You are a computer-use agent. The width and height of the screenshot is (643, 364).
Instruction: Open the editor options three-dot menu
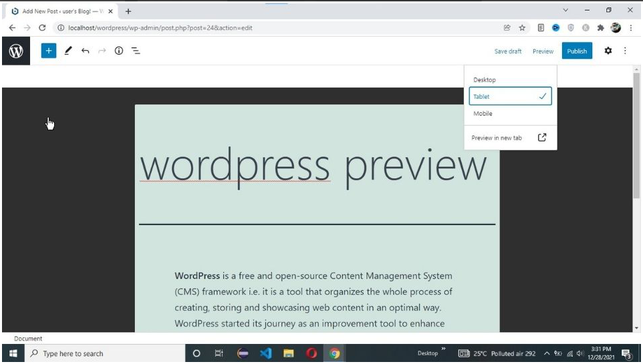(x=625, y=51)
